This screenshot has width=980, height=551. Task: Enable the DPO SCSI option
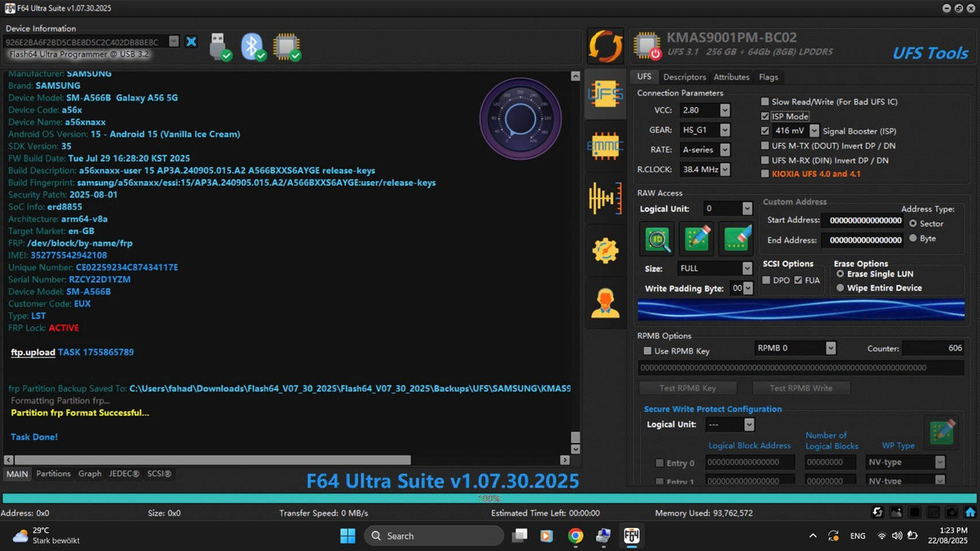click(x=767, y=281)
